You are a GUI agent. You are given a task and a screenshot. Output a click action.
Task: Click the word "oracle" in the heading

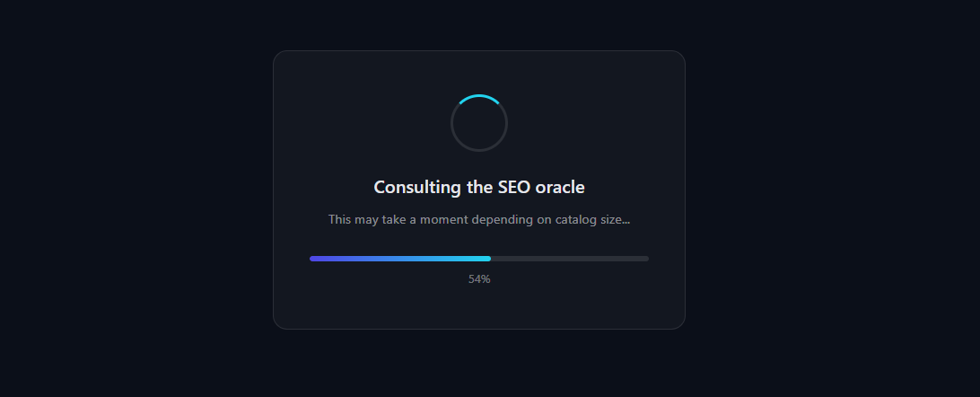click(560, 188)
